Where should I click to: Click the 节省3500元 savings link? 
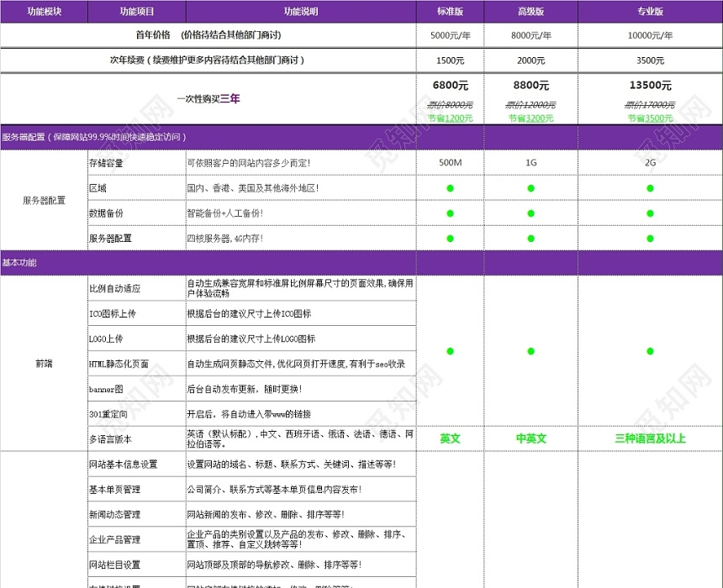click(x=650, y=118)
